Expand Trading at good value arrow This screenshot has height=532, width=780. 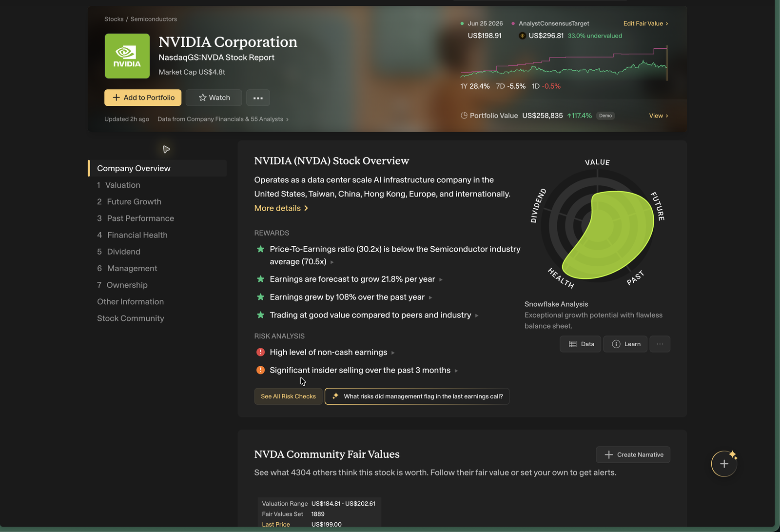click(x=477, y=316)
